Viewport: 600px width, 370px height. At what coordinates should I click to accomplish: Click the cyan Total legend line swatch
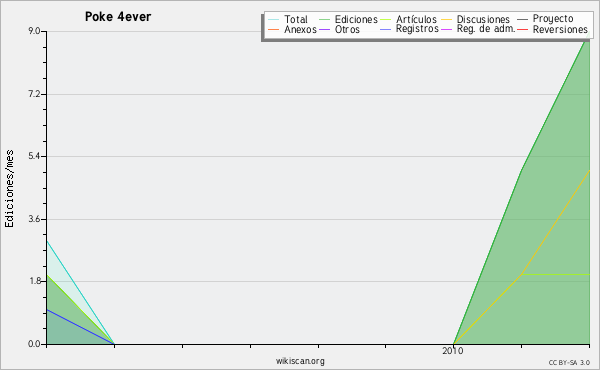click(x=274, y=19)
